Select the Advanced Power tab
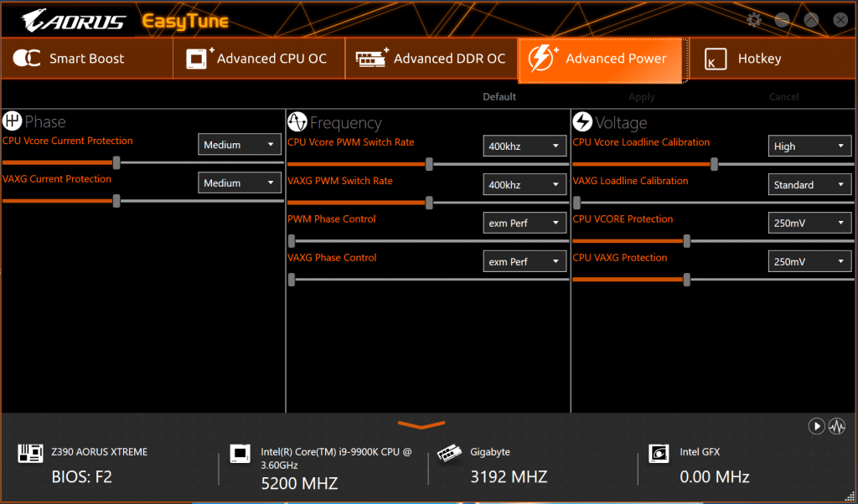The height and width of the screenshot is (504, 858). 603,60
